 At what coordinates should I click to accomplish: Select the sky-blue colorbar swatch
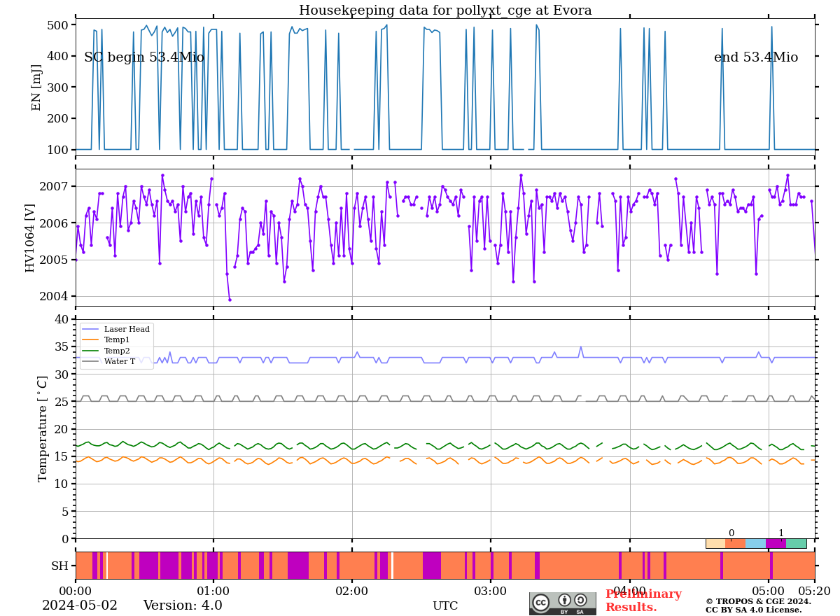(x=756, y=543)
